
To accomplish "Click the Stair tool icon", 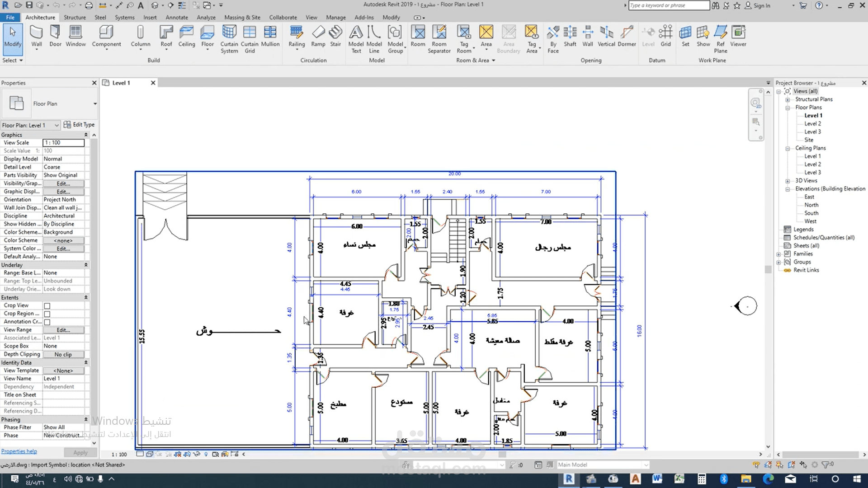I will point(335,33).
